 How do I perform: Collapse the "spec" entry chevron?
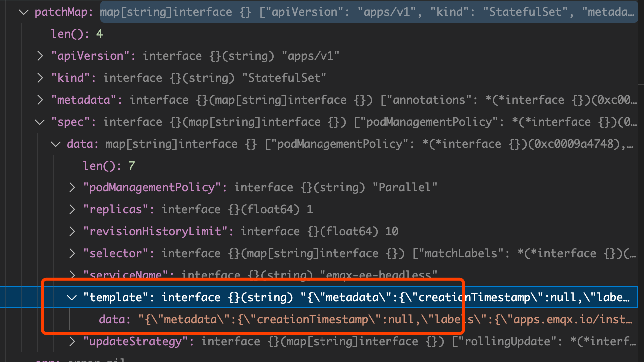coord(40,122)
